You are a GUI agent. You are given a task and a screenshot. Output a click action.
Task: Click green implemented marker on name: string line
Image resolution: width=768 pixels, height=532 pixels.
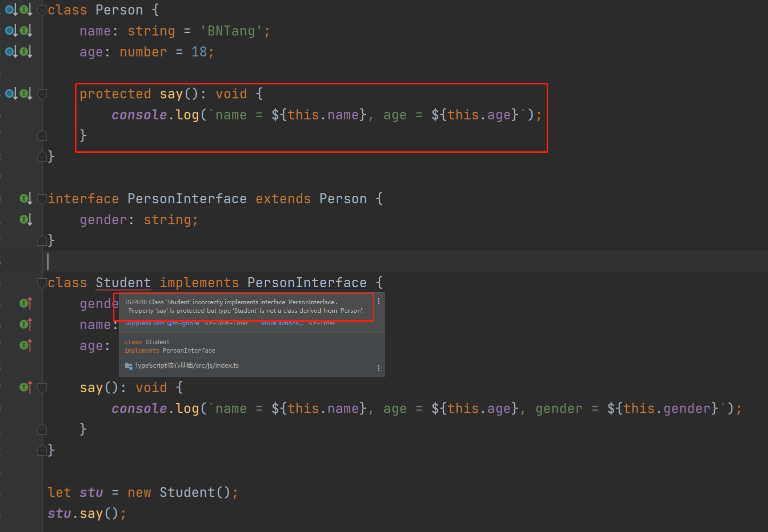coord(26,30)
